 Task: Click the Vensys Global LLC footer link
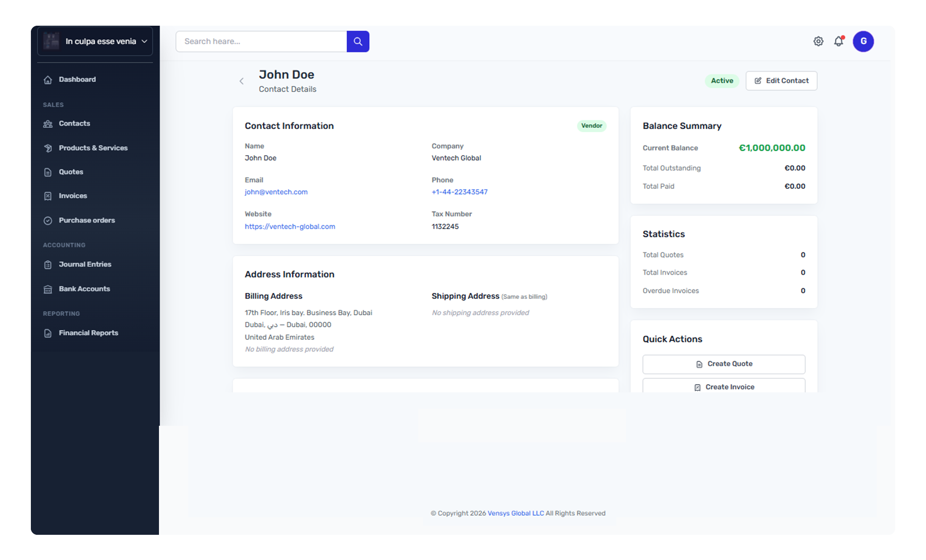click(x=515, y=513)
